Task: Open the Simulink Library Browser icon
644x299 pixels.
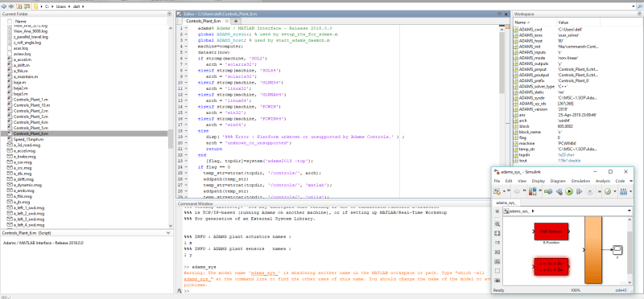Action: 532,191
